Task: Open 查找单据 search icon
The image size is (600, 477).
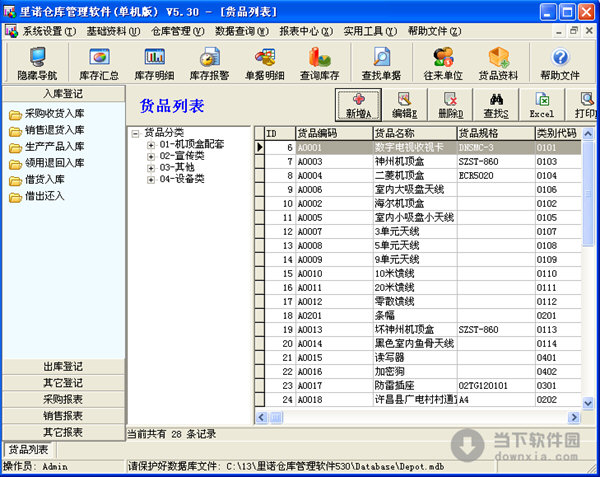Action: 382,64
